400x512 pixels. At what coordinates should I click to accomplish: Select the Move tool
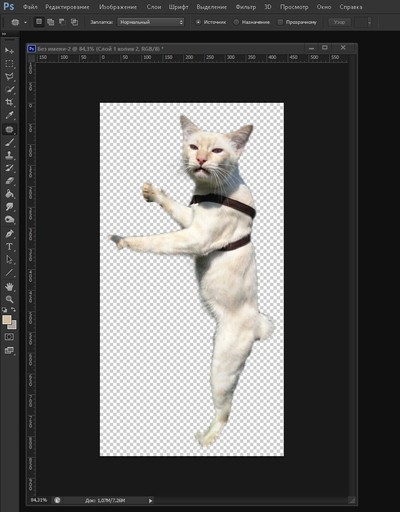pos(9,51)
